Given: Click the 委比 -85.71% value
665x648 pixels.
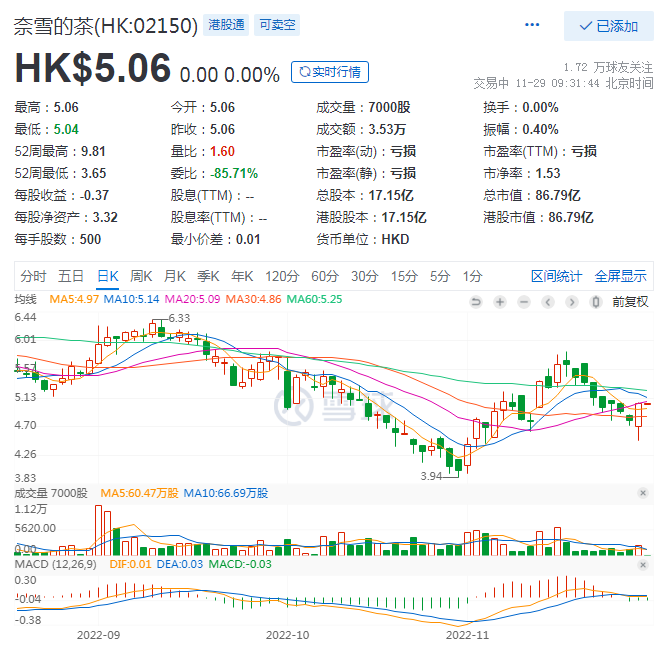Looking at the screenshot, I should 234,173.
